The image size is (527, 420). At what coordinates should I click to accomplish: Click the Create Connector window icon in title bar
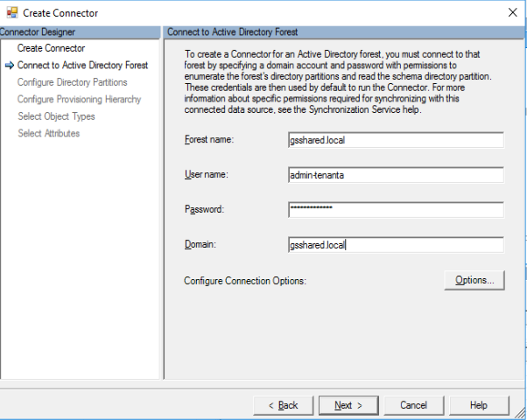pyautogui.click(x=12, y=12)
